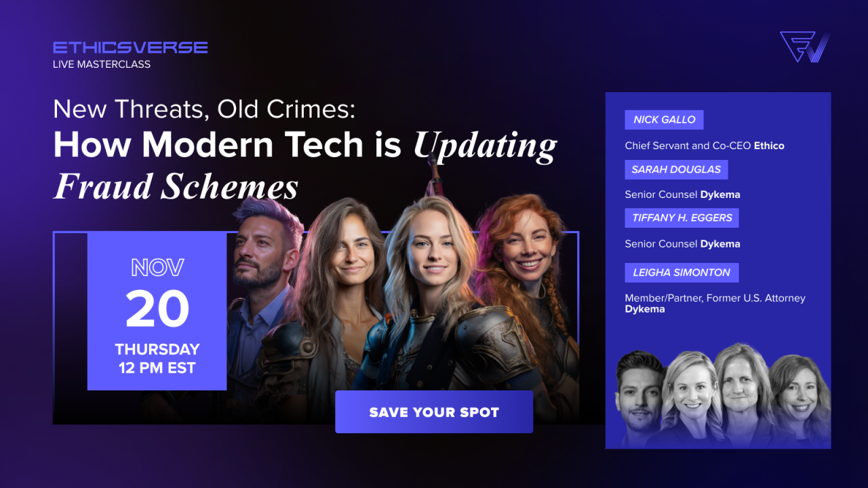Screen dimensions: 868x488
Task: Click the NOV 20 date box
Action: click(x=157, y=311)
